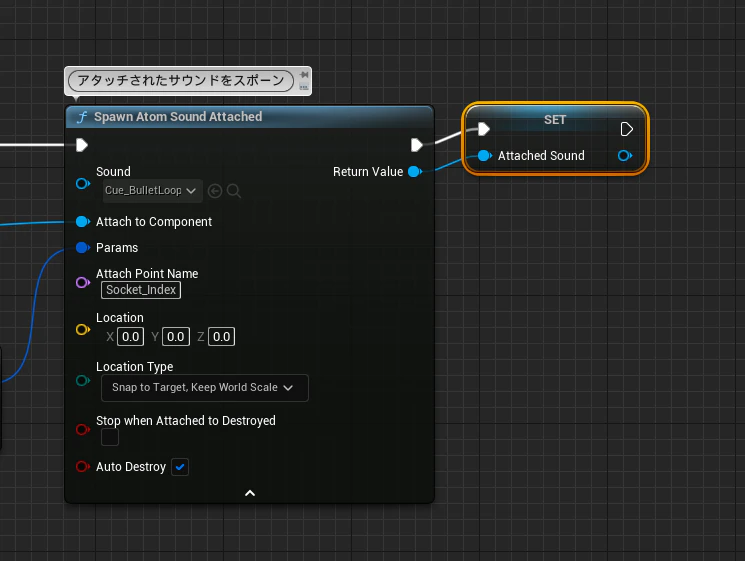Click the Attached Sound input pin
Image resolution: width=745 pixels, height=561 pixels.
point(485,155)
